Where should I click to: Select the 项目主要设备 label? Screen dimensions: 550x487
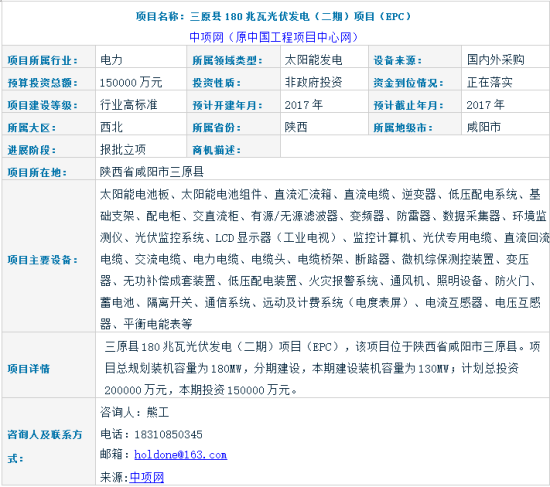(x=42, y=260)
